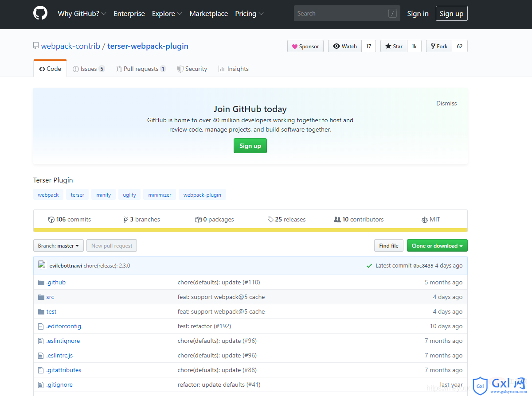Open commit message chore(release): 2.3.0
The image size is (532, 396).
coord(107,266)
